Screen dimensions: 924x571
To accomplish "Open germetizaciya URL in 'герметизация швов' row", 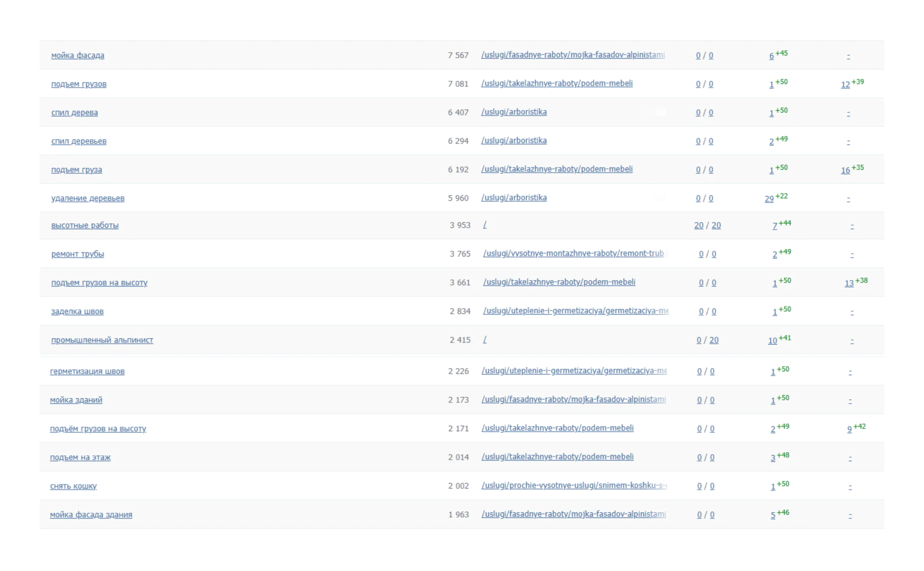I will (574, 371).
